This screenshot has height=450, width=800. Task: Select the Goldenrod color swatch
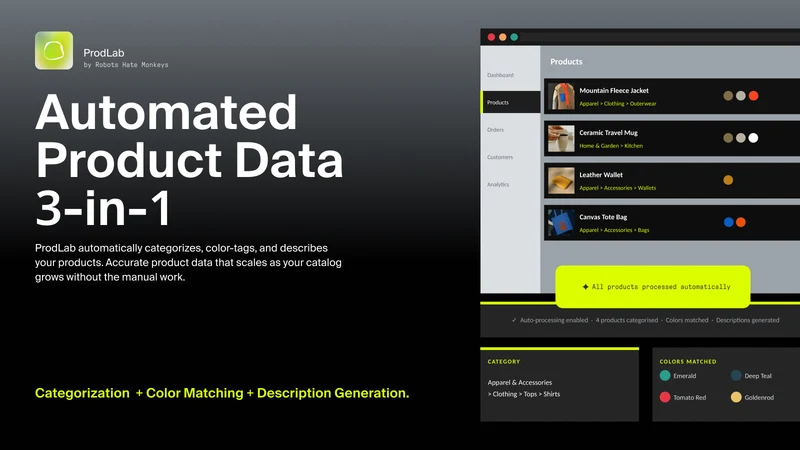pos(736,397)
